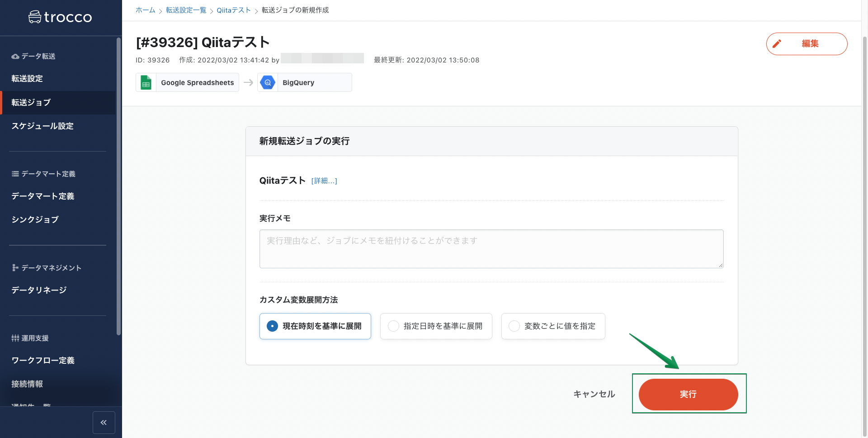Click the [#39326] Qiitaテスト page title
The image size is (868, 438).
click(x=203, y=42)
